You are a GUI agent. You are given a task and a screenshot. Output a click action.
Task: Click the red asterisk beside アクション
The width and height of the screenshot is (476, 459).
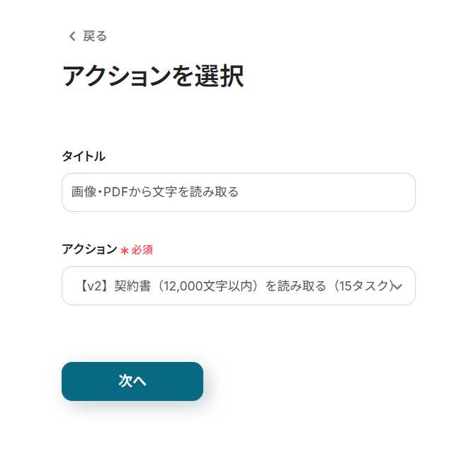click(x=124, y=251)
